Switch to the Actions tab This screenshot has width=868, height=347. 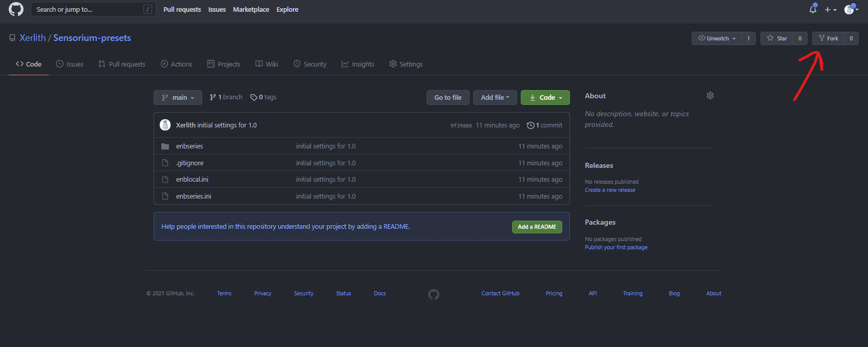(177, 64)
